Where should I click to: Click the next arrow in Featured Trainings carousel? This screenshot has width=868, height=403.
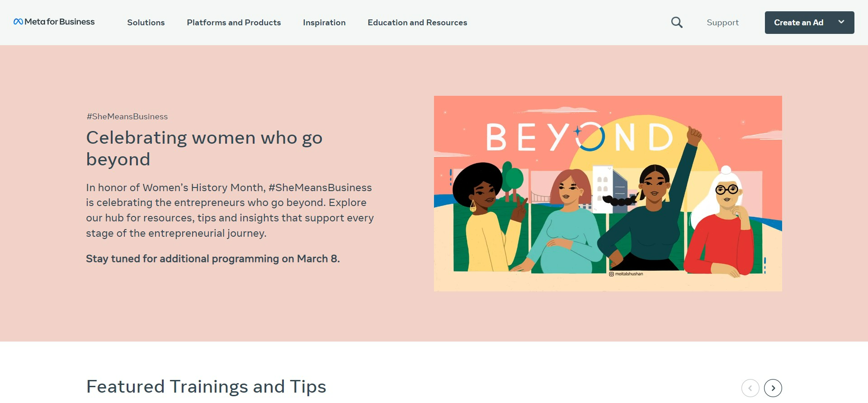click(x=773, y=388)
